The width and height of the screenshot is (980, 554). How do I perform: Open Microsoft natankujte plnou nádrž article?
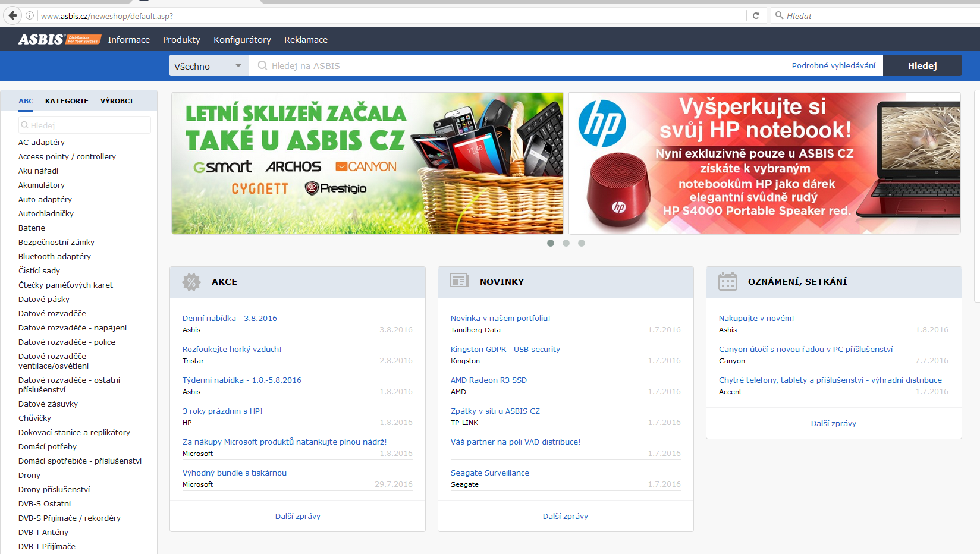pos(285,442)
